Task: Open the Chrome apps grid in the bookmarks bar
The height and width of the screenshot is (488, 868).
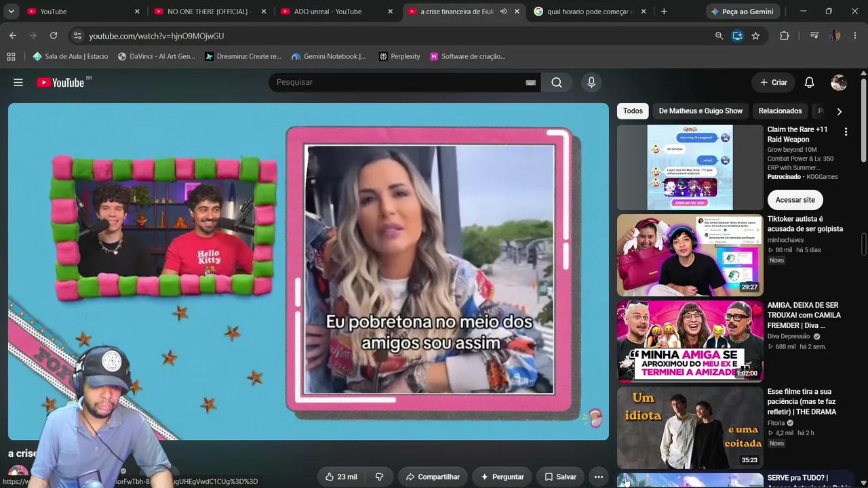Action: pos(11,57)
